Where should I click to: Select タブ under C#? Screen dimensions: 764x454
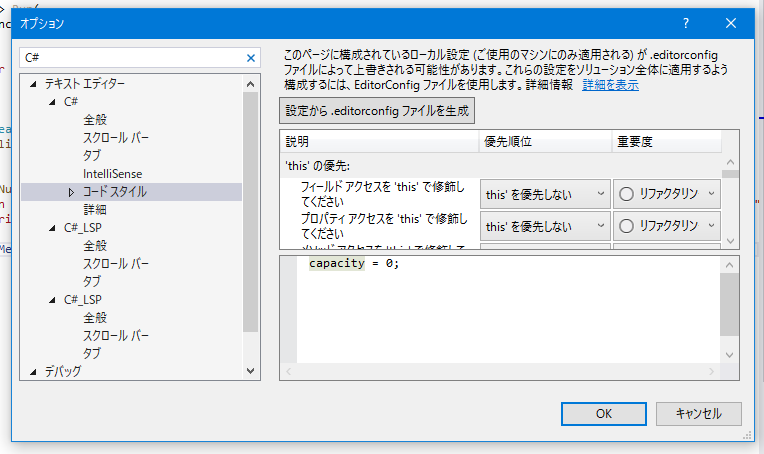click(92, 156)
